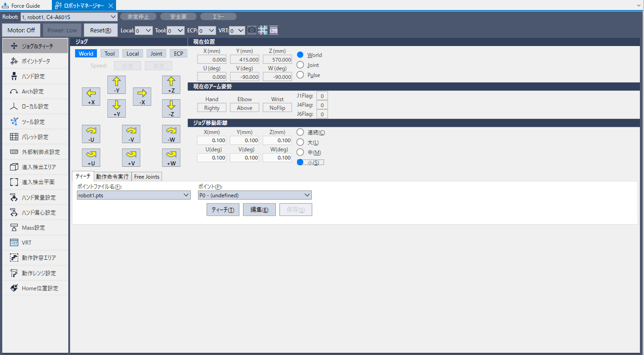The width and height of the screenshot is (644, 355).
Task: Open パレット設定 in the sidebar
Action: tap(35, 137)
